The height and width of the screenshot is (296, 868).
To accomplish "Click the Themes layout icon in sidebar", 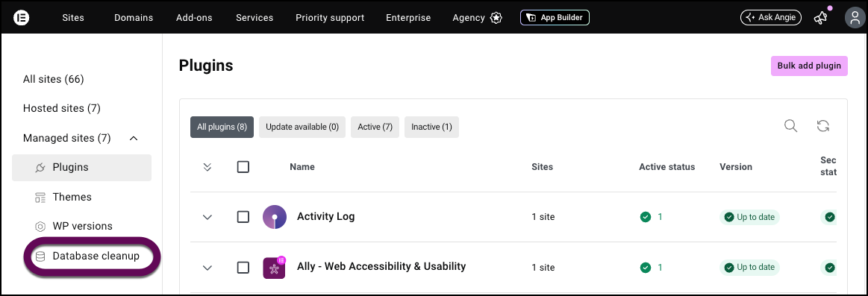I will click(40, 197).
